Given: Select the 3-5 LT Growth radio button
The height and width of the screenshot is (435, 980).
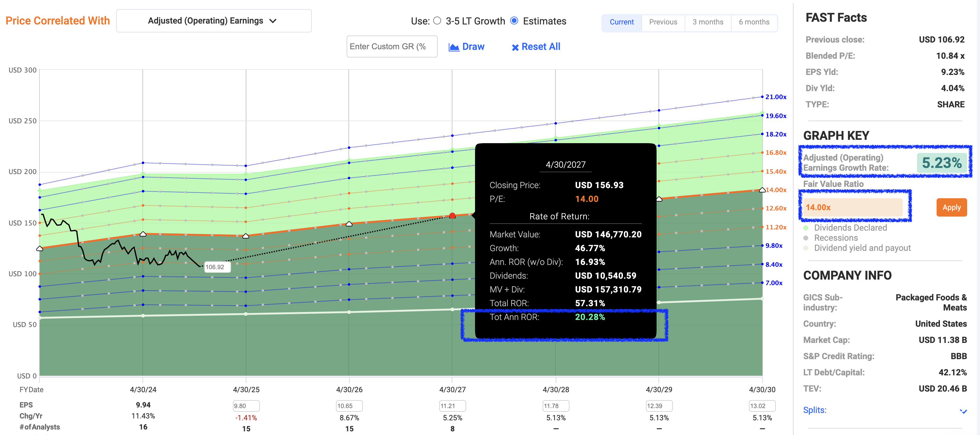Looking at the screenshot, I should pos(437,21).
